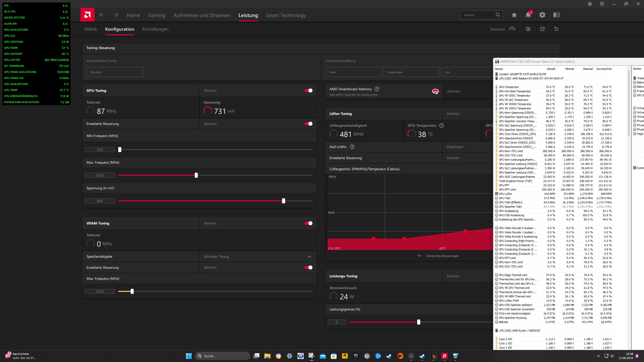The image size is (644, 362).
Task: Select the Ausgewogen tuning preset
Action: pyautogui.click(x=411, y=72)
